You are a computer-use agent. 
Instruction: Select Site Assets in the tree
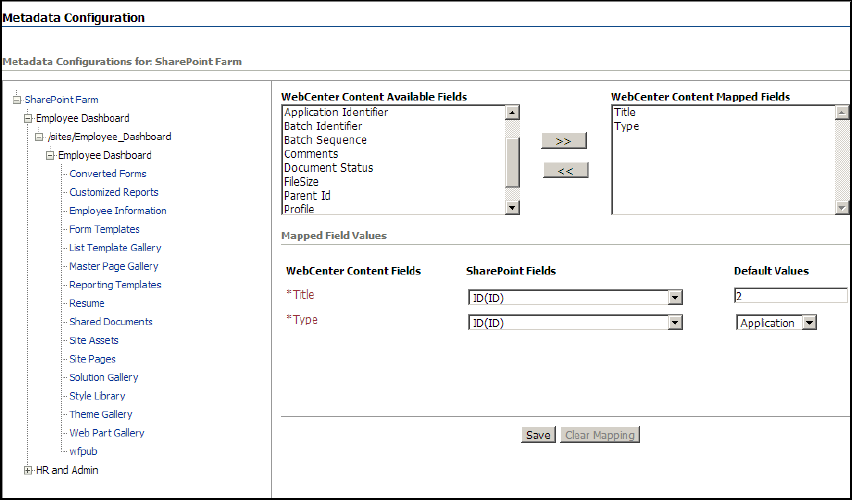[93, 340]
